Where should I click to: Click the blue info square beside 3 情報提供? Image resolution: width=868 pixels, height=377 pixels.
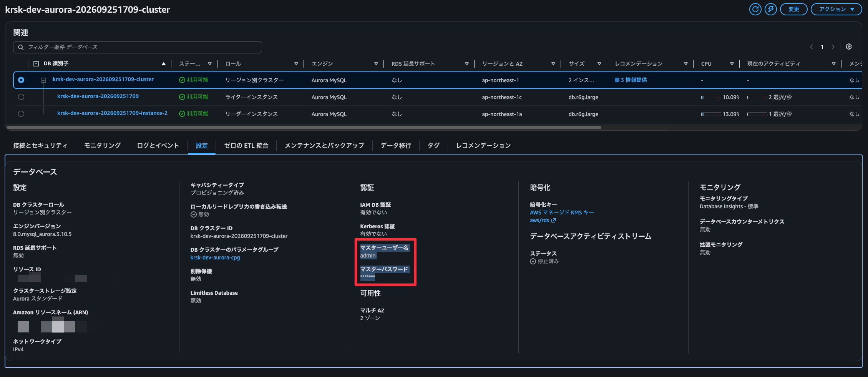tap(617, 80)
